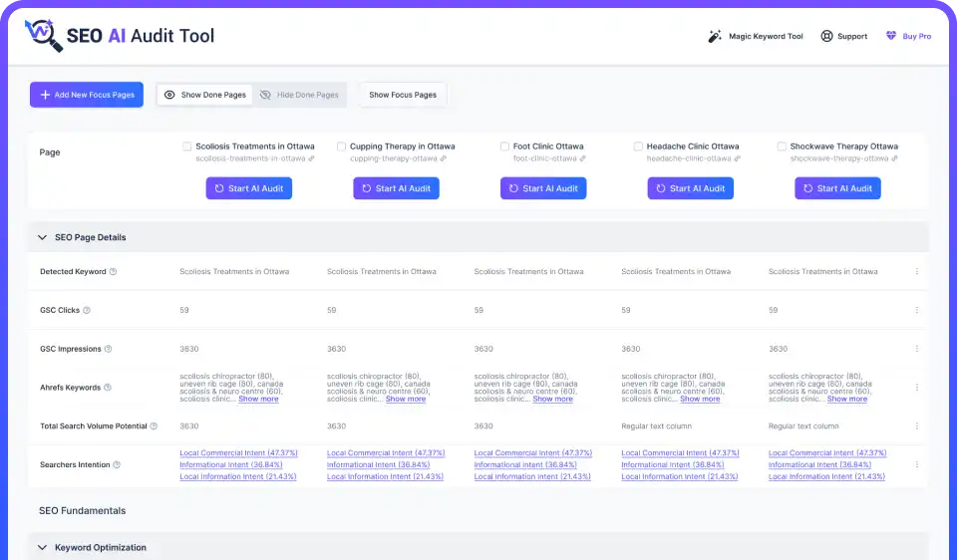This screenshot has width=957, height=560.
Task: Click the help icon next to GSC Impressions
Action: coord(108,349)
